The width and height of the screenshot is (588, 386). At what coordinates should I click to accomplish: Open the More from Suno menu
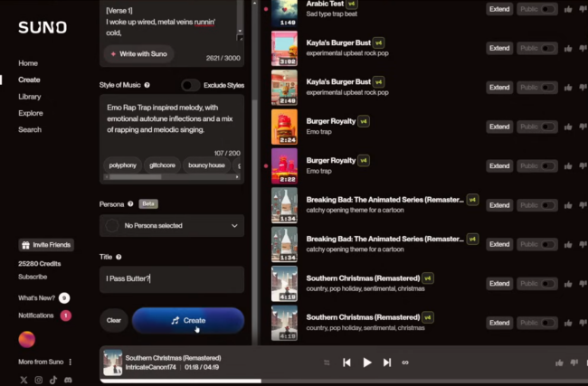(45, 362)
